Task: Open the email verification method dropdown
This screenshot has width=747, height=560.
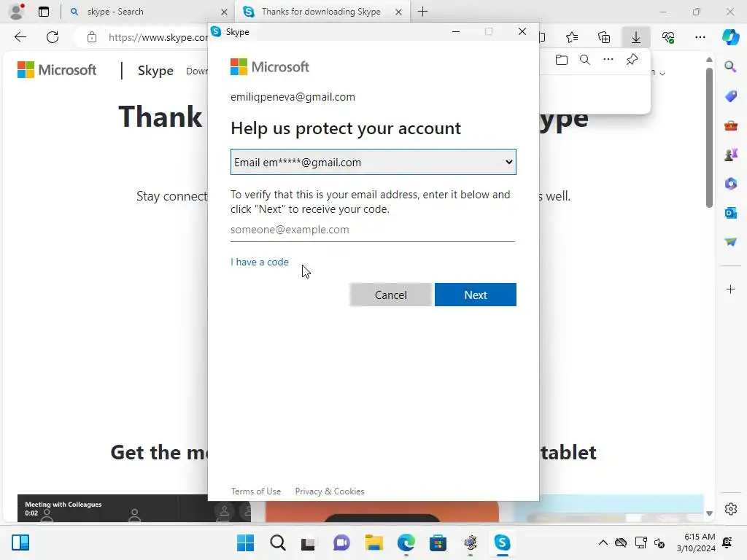Action: [373, 162]
